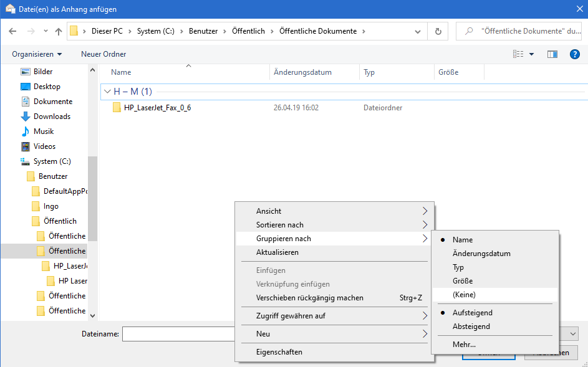588x367 pixels.
Task: Open the help question mark icon
Action: coord(575,54)
